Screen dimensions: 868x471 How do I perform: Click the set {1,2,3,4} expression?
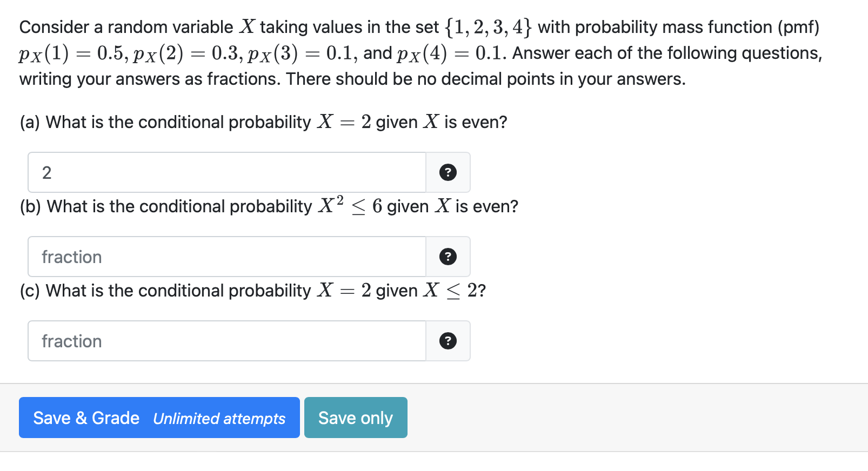click(x=488, y=27)
